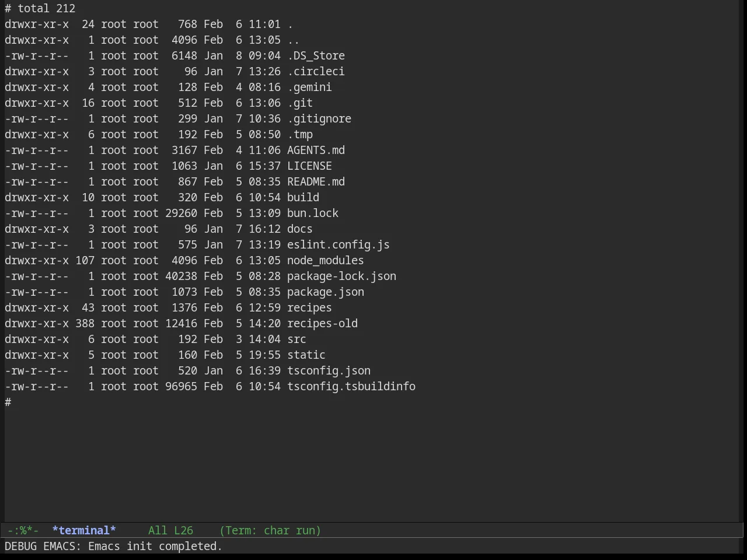This screenshot has height=560, width=747.
Task: Click the tsconfig.json file name
Action: (x=329, y=370)
